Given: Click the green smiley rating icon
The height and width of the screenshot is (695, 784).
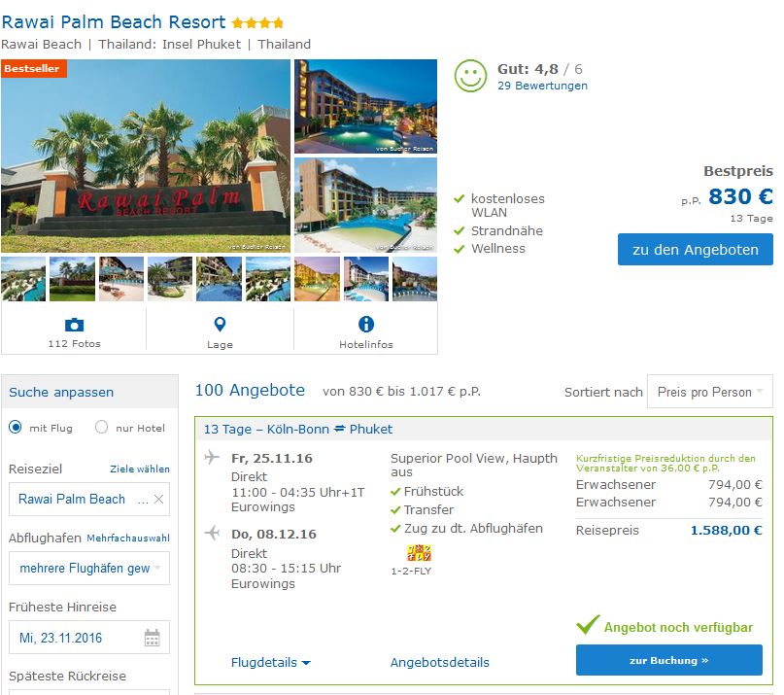Looking at the screenshot, I should pos(470,76).
